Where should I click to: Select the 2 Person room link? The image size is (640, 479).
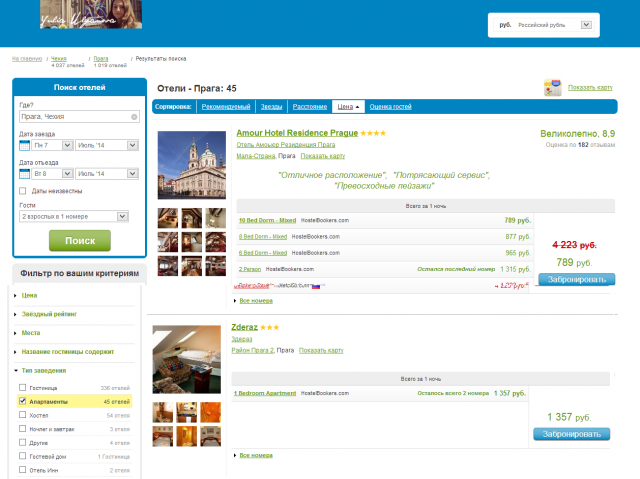click(250, 269)
